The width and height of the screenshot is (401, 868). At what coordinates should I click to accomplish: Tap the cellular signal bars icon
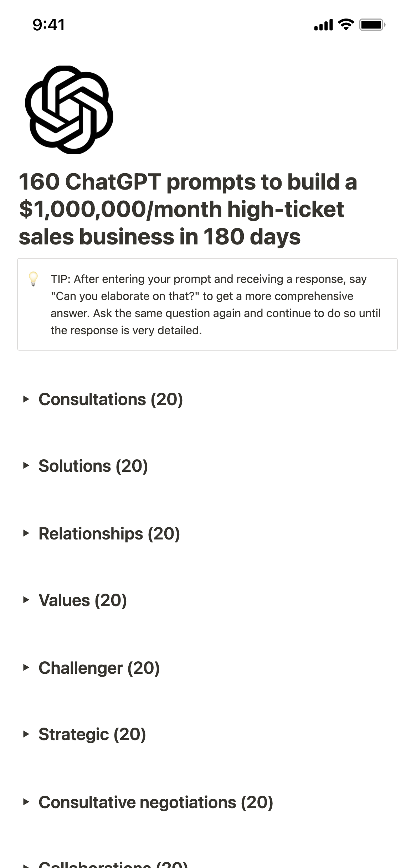323,25
